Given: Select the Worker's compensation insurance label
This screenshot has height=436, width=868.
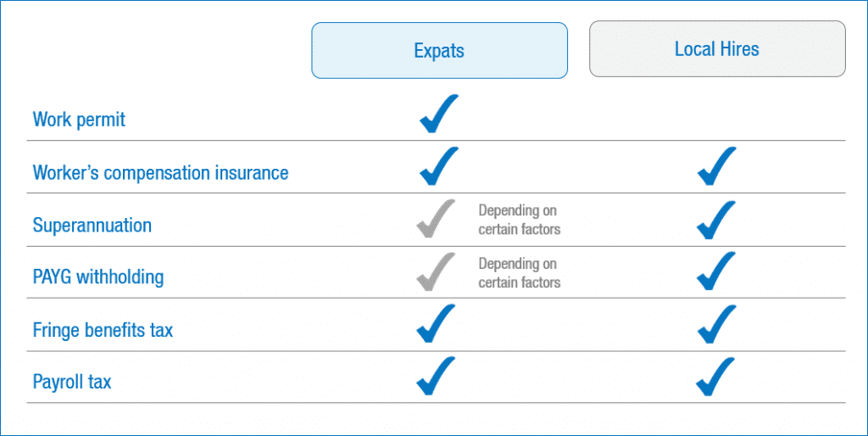Looking at the screenshot, I should (x=160, y=173).
